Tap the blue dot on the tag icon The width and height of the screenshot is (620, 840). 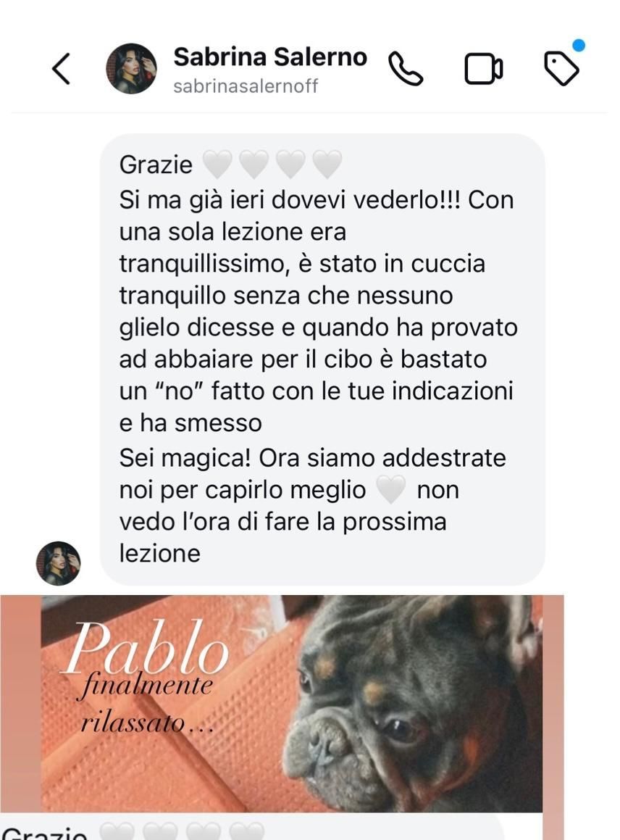pyautogui.click(x=578, y=46)
